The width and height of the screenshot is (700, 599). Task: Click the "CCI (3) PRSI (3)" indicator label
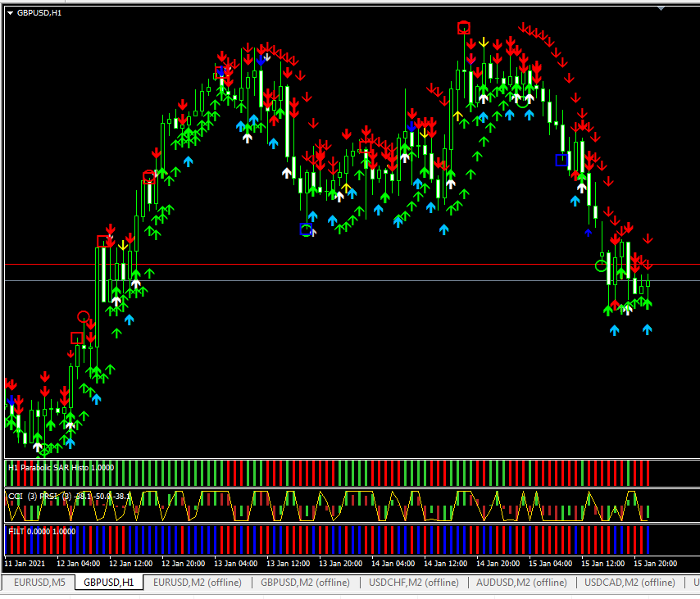(40, 497)
